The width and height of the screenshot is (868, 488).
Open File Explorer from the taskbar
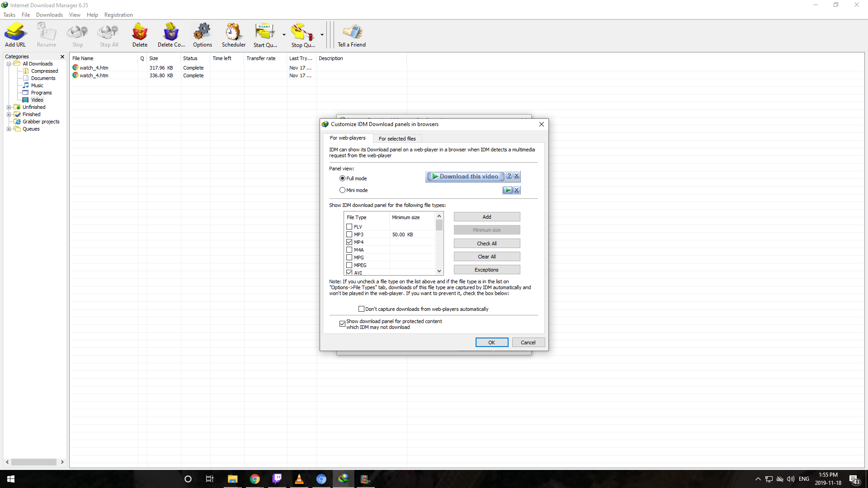tap(233, 479)
